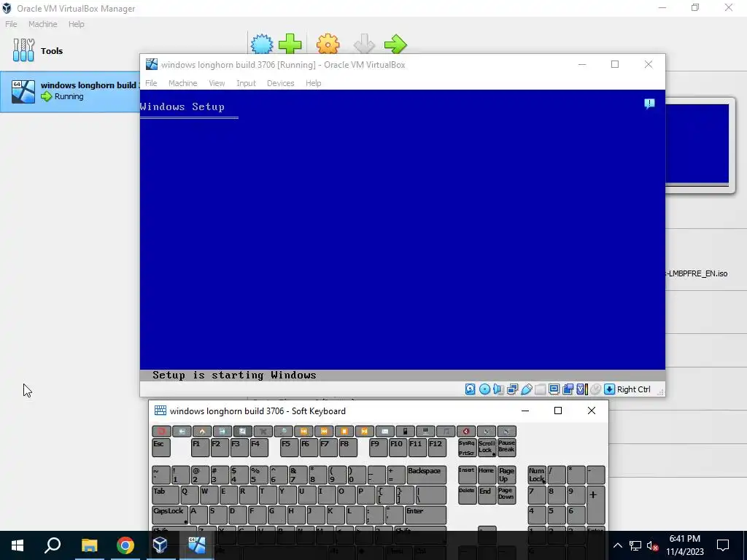Click the numpad plus key
Viewport: 747px width, 560px height.
click(596, 505)
